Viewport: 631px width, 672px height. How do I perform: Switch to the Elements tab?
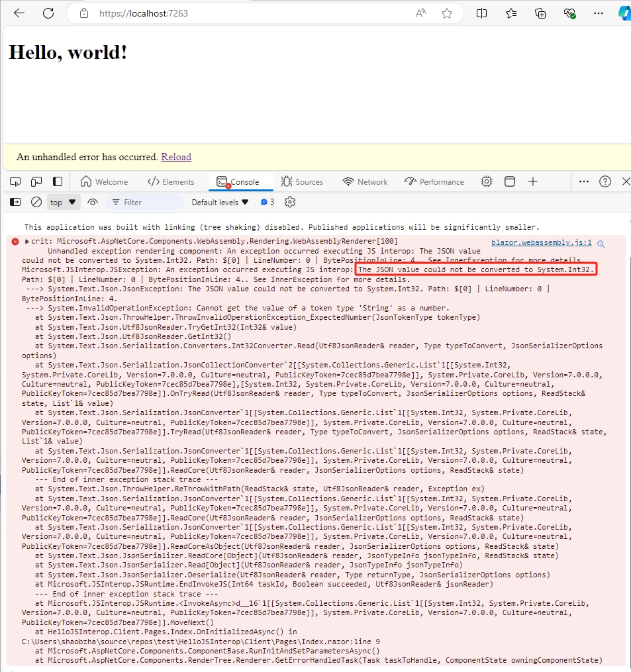pyautogui.click(x=171, y=181)
